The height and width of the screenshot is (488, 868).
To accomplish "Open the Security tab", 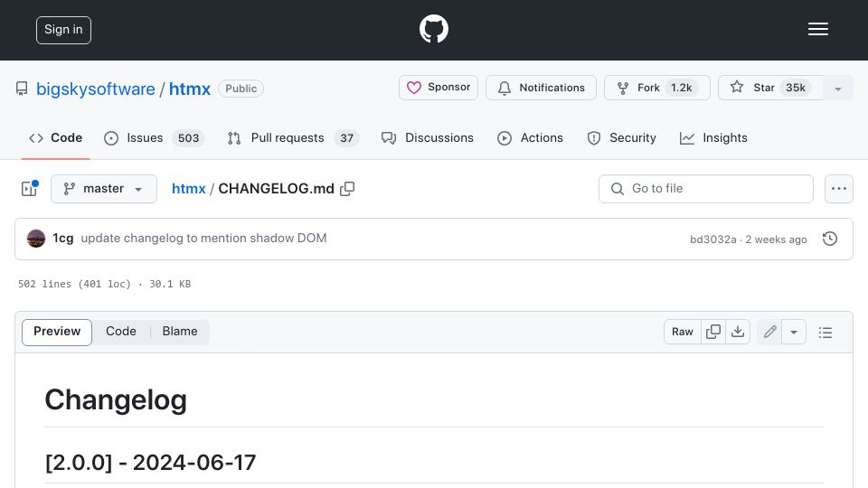I will (x=621, y=137).
